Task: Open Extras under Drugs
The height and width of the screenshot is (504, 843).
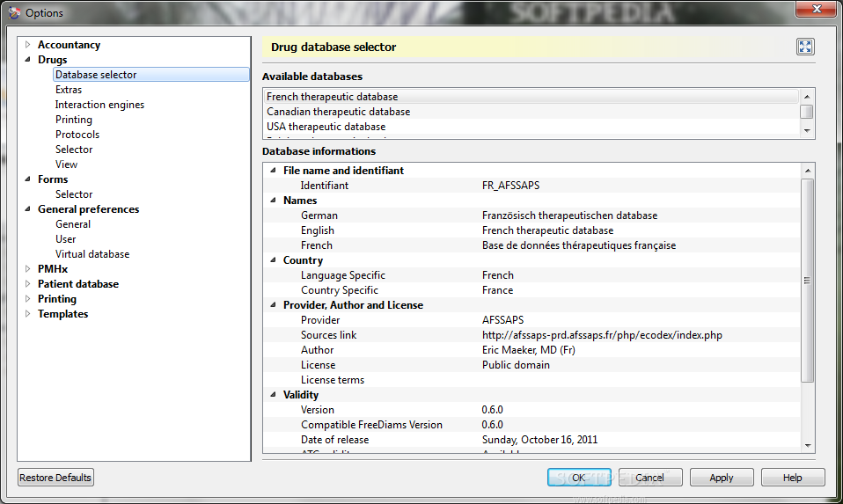Action: tap(69, 90)
